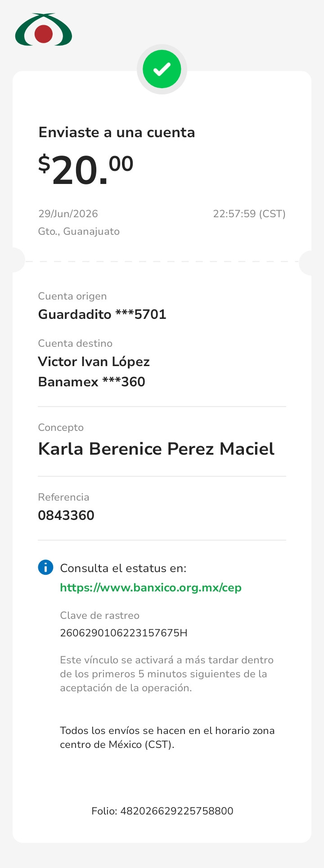Tap the "Enviaste a una cuenta" heading

coord(117,132)
